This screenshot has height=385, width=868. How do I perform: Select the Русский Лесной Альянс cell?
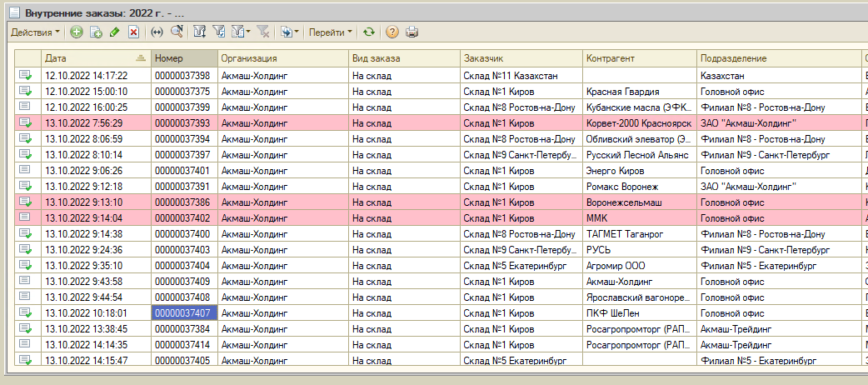pyautogui.click(x=640, y=154)
